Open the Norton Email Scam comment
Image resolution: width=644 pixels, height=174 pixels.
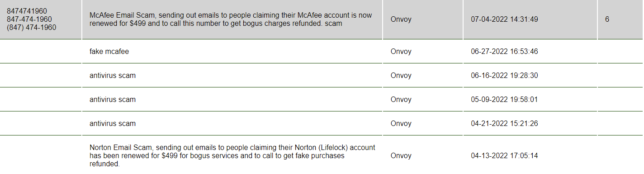(232, 156)
